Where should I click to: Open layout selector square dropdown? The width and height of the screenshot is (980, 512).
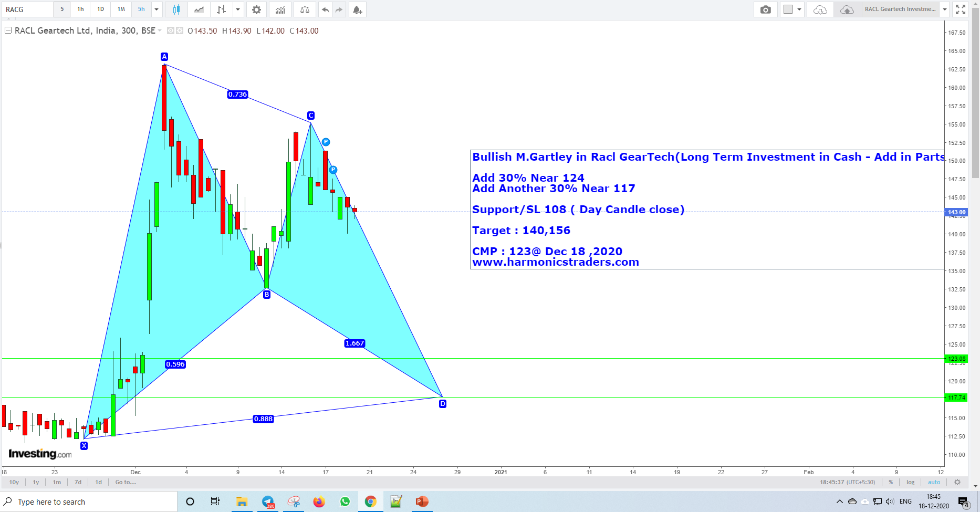[792, 9]
